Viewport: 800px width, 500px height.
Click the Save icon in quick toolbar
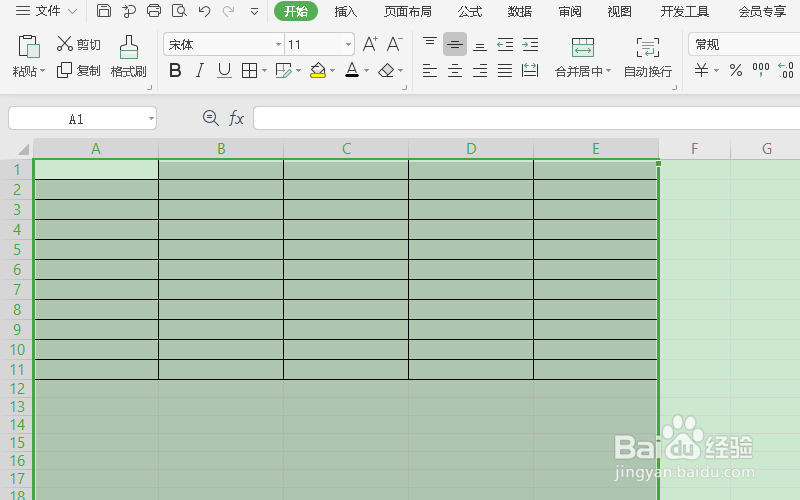[104, 11]
